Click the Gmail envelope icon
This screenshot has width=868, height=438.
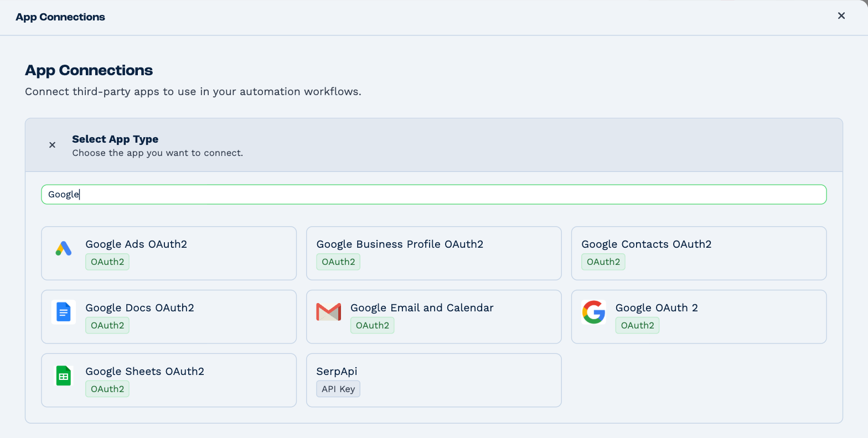point(328,312)
